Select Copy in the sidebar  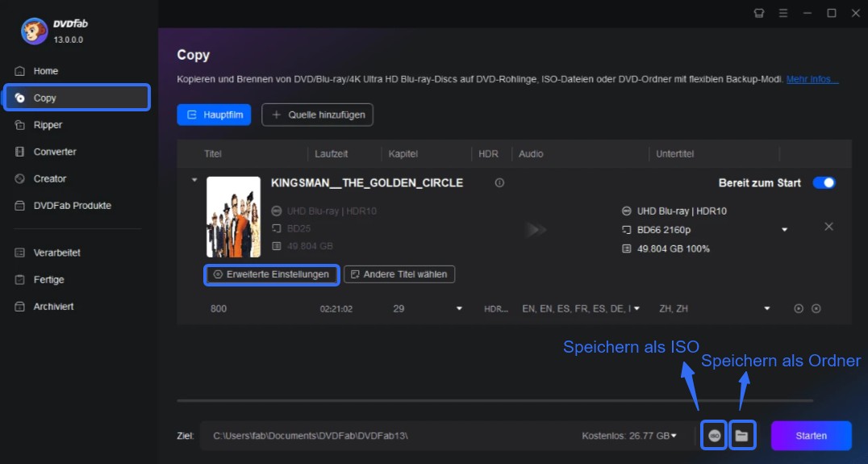(x=77, y=98)
